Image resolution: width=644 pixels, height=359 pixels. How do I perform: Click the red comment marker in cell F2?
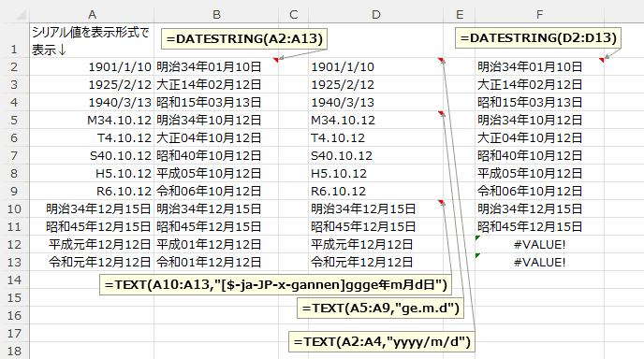tap(602, 61)
